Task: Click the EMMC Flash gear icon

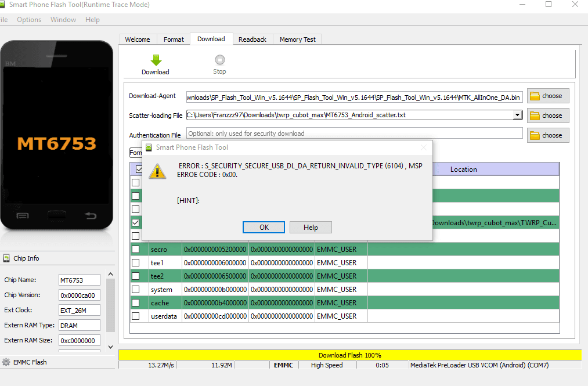Action: coord(6,362)
